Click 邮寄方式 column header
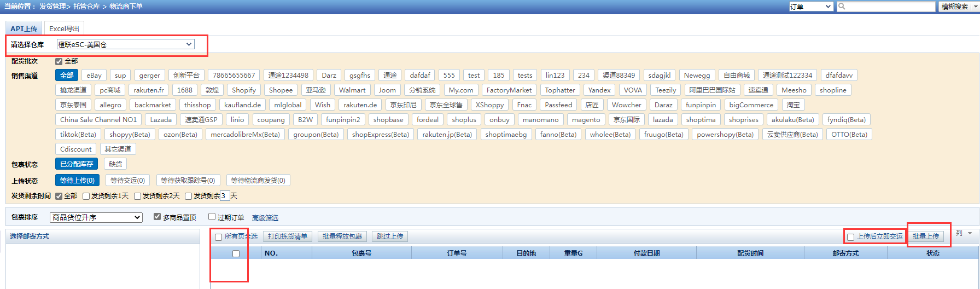 845,253
